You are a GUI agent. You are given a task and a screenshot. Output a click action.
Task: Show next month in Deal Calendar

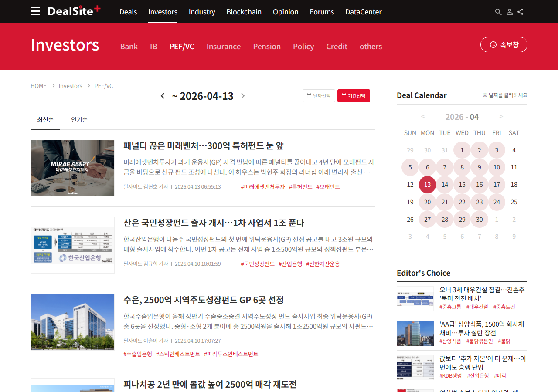501,116
